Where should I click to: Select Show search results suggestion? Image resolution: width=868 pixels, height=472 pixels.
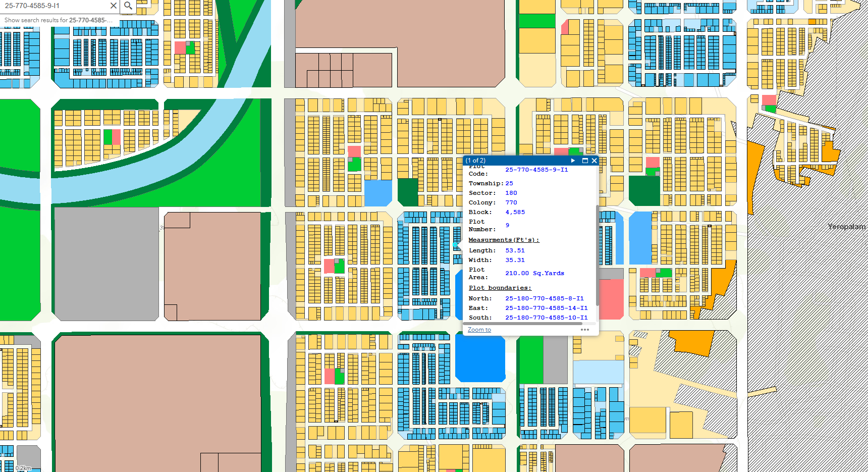[58, 20]
